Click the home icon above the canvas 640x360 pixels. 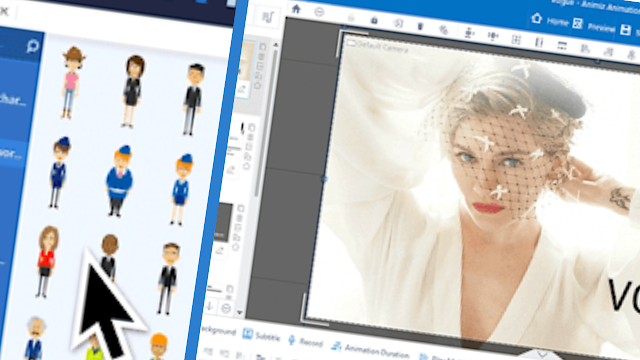[x=296, y=9]
